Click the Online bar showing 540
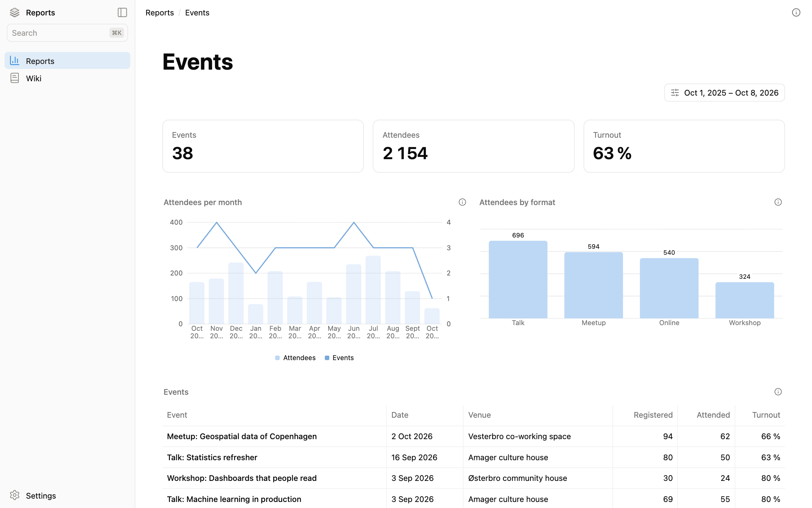 pyautogui.click(x=669, y=288)
